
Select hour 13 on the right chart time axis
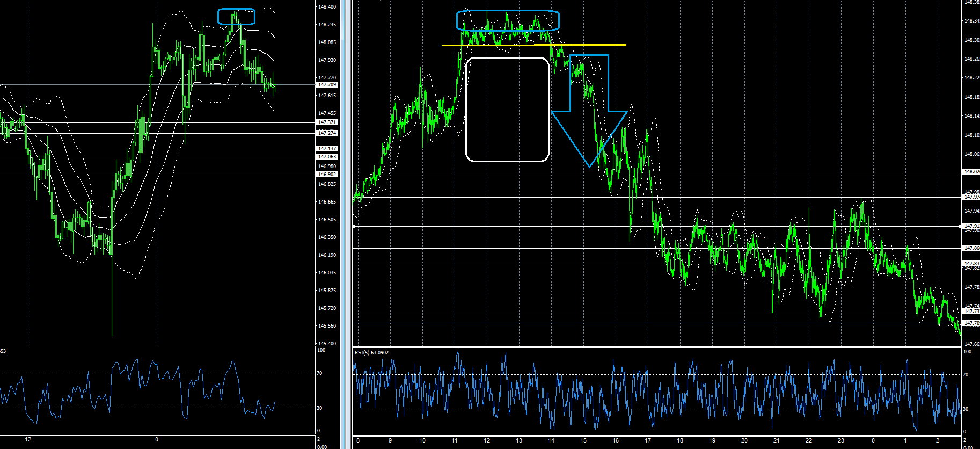(x=519, y=440)
